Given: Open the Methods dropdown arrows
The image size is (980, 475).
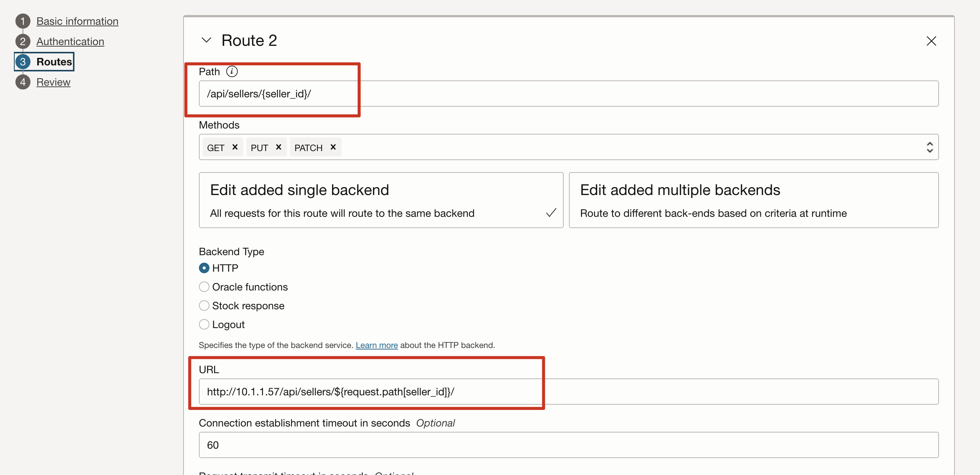Looking at the screenshot, I should coord(929,147).
